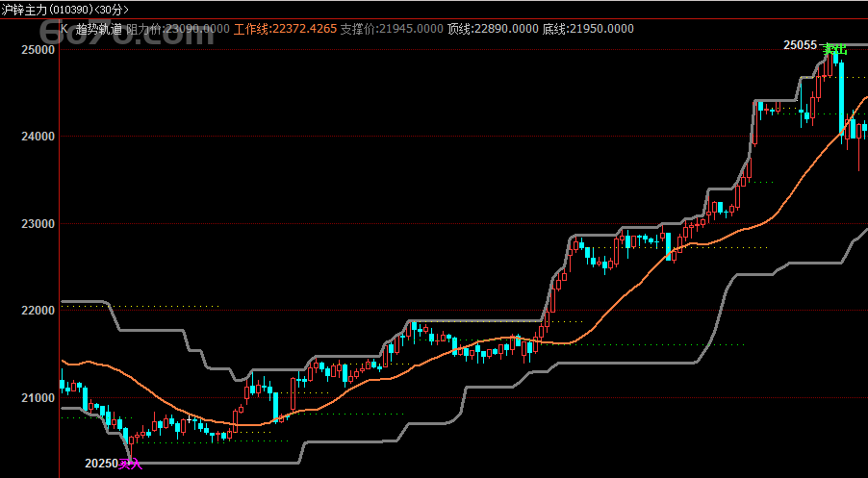Click the 25000 price axis label
The height and width of the screenshot is (478, 868).
tap(39, 50)
